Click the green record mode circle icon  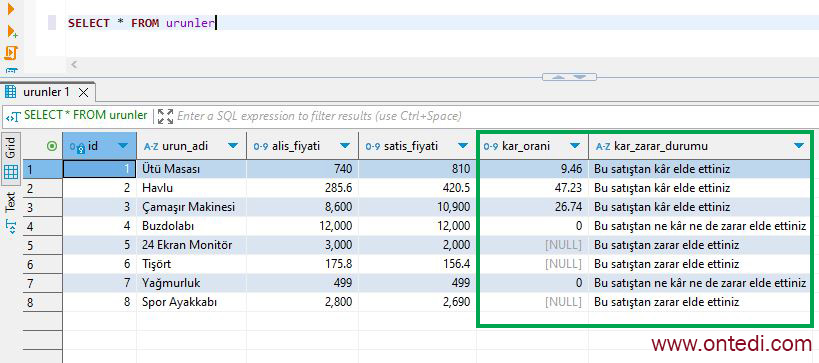[52, 147]
